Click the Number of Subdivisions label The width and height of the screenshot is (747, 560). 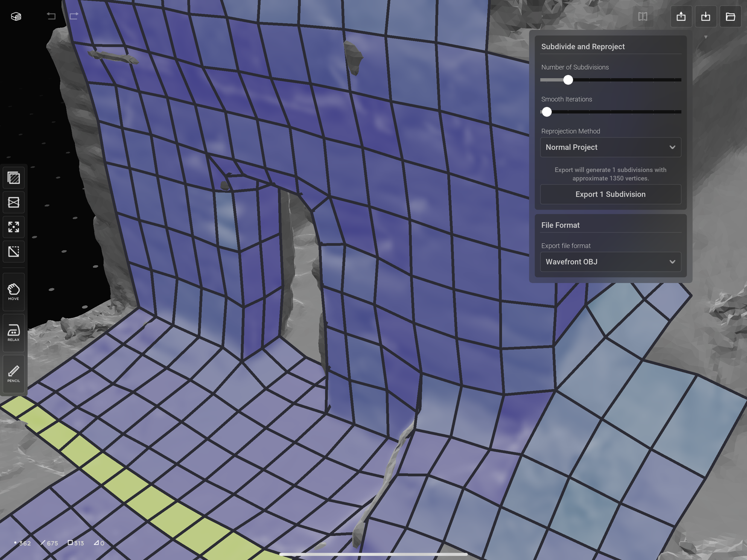[575, 67]
